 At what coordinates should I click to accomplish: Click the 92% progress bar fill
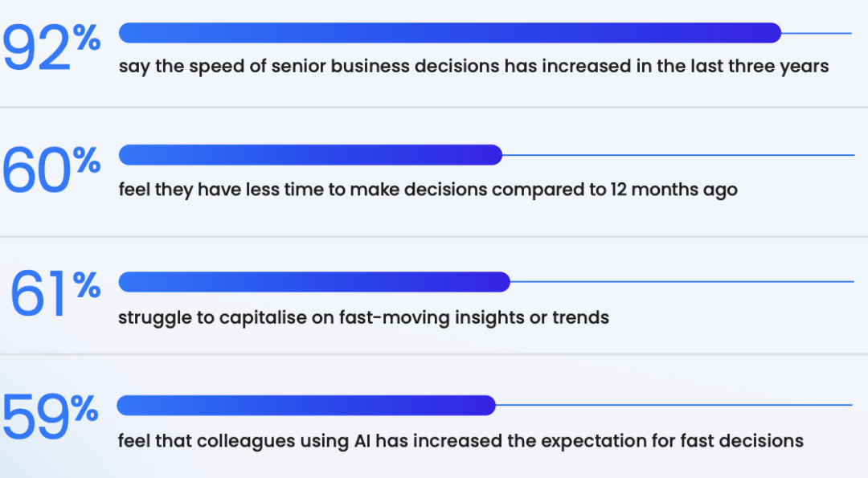pos(448,33)
